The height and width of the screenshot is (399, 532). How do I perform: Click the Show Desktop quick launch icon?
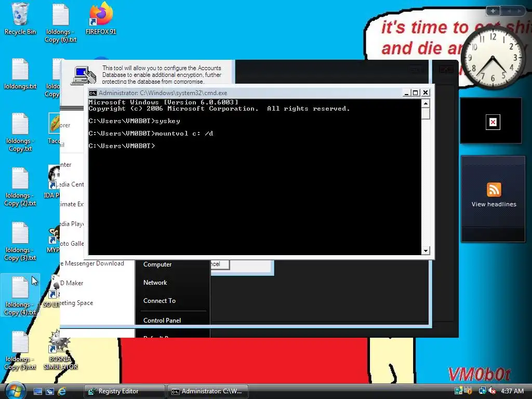37,391
